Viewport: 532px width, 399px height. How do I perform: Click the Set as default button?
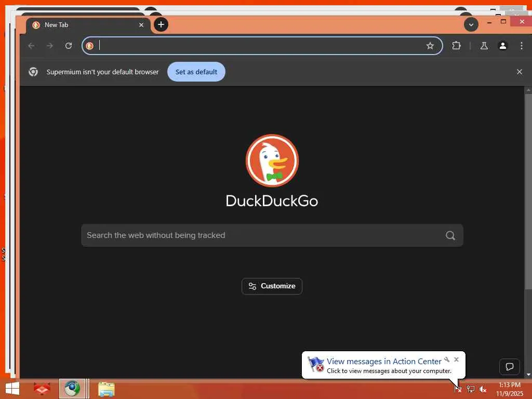tap(196, 72)
